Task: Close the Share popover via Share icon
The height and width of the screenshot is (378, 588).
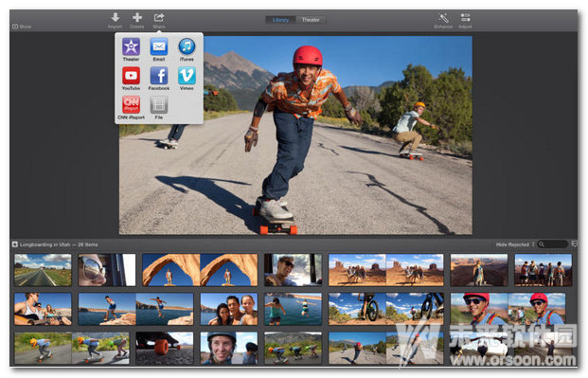Action: [x=159, y=18]
